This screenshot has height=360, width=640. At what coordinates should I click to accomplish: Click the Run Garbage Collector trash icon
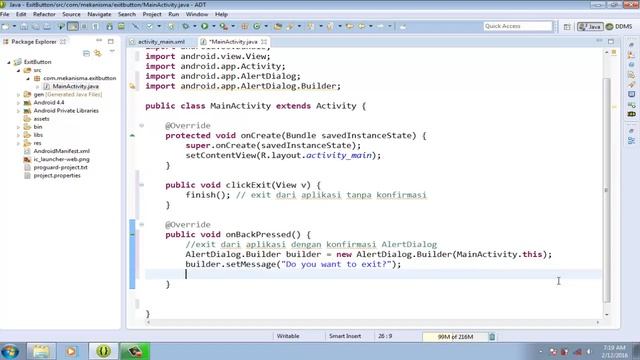click(x=492, y=337)
